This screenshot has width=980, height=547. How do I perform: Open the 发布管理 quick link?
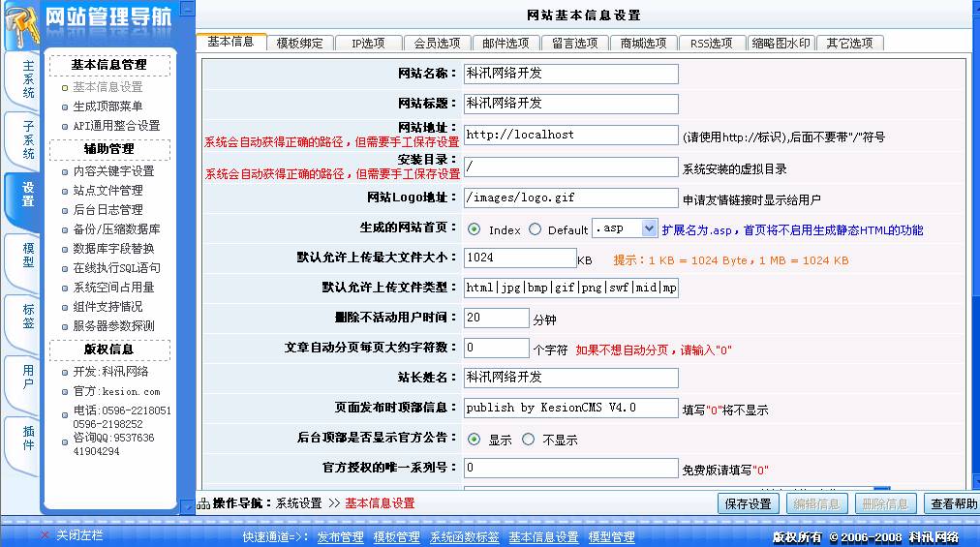340,537
